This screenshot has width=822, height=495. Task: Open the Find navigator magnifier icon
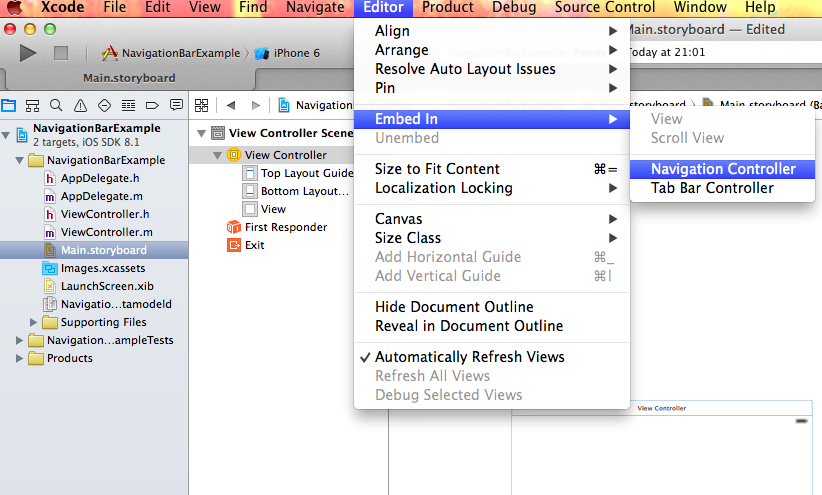(56, 105)
